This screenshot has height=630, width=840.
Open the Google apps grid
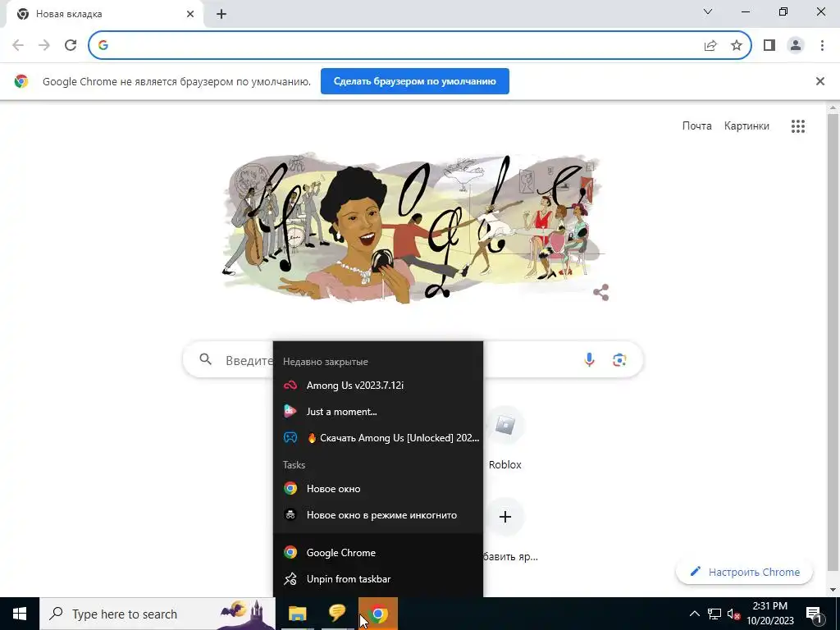click(x=798, y=126)
